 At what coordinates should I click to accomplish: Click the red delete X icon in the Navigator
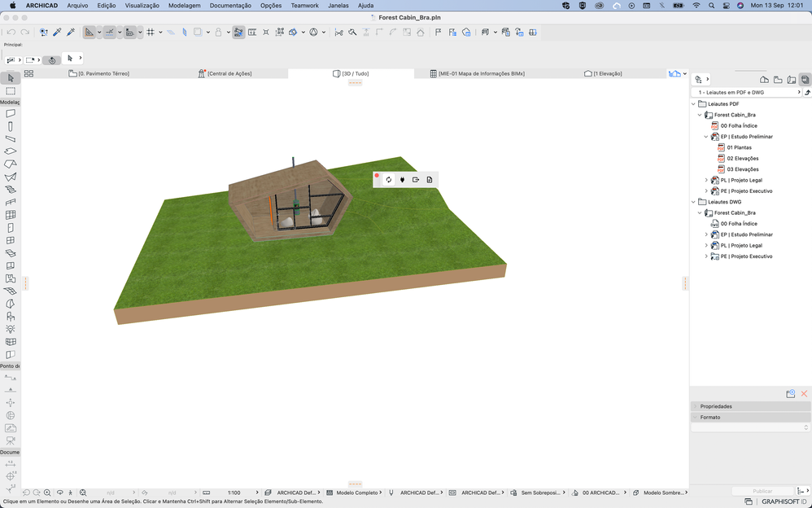tap(804, 394)
